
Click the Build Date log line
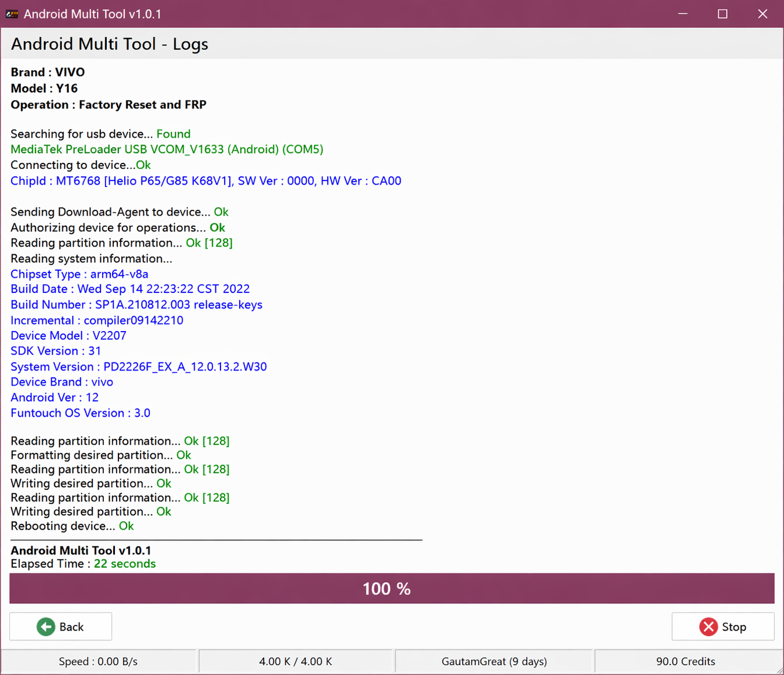[x=130, y=289]
